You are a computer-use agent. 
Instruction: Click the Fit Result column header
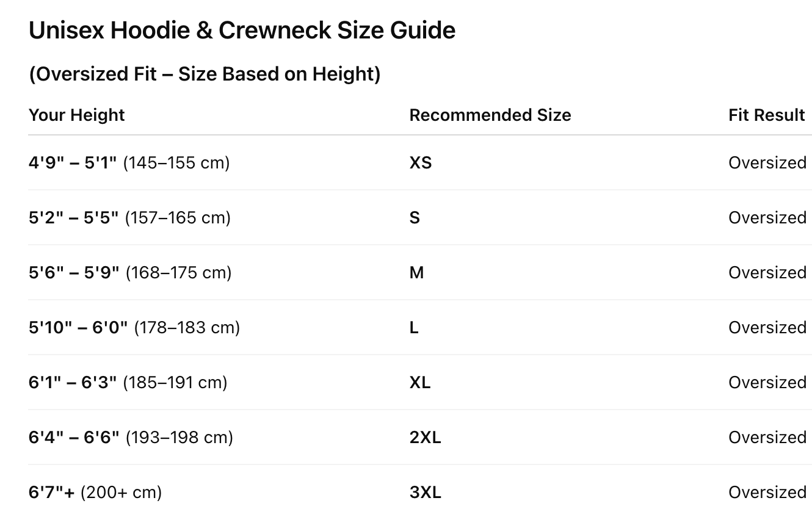pyautogui.click(x=766, y=115)
